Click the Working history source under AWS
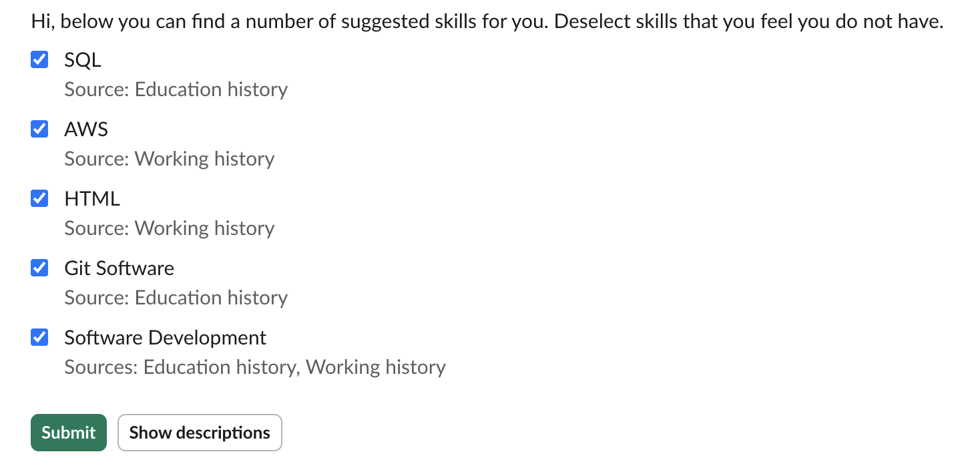Screen dimensions: 980x474 (x=169, y=158)
